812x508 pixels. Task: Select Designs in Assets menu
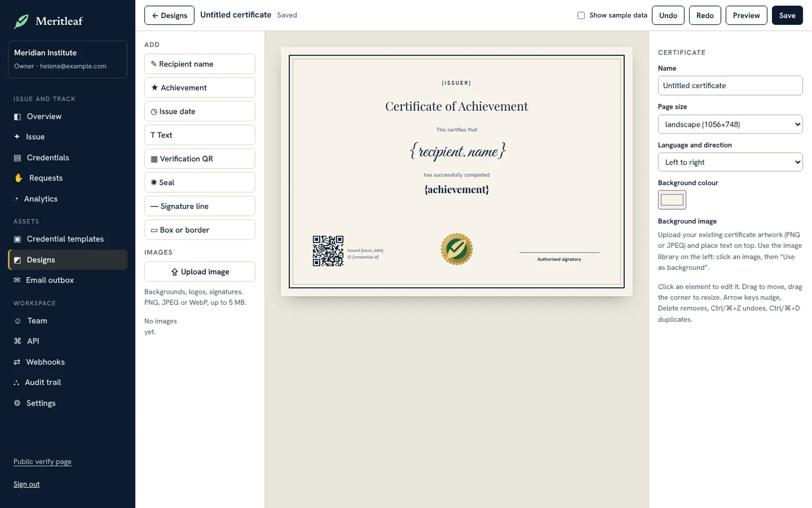tap(67, 260)
